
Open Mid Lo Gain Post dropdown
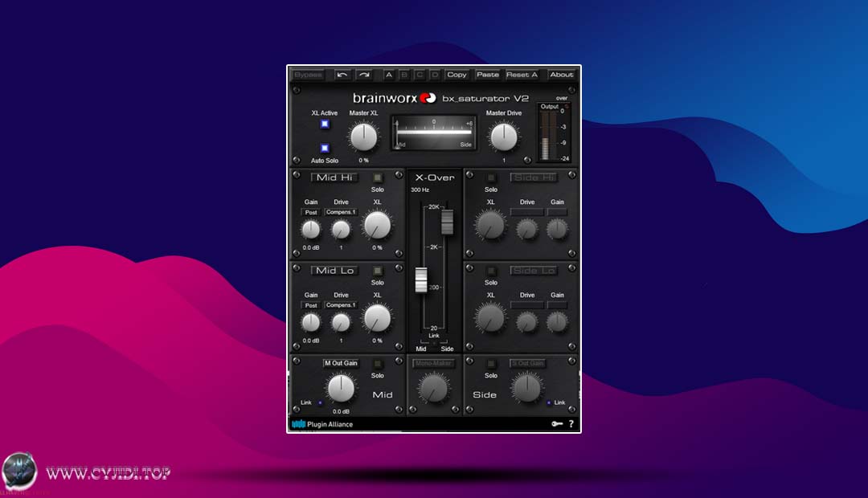pos(311,305)
